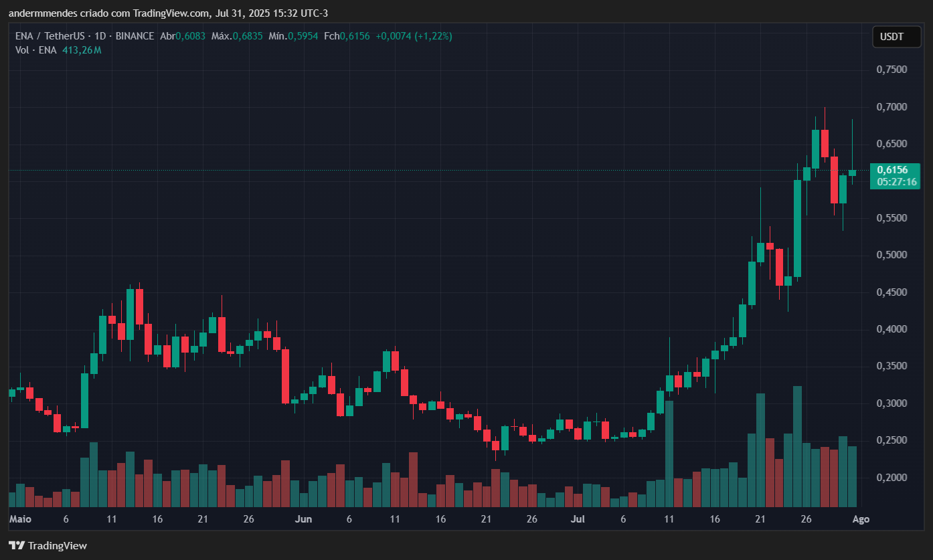The image size is (933, 560).
Task: Click the current price tag 0,6156
Action: tap(892, 170)
